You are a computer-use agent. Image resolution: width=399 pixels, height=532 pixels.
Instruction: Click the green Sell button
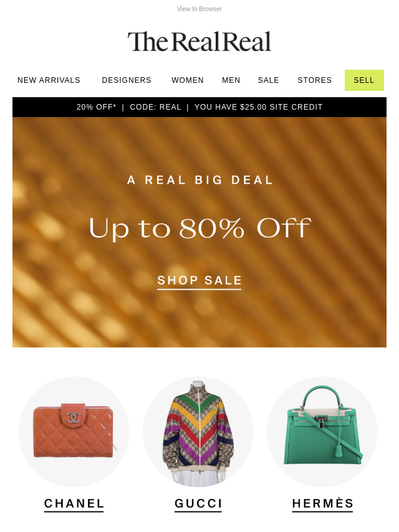(x=364, y=80)
